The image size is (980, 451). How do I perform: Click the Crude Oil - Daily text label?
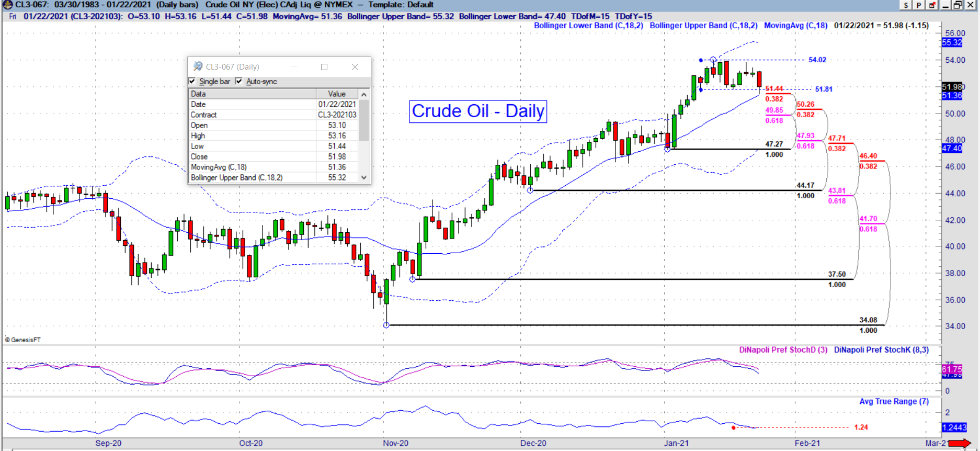(478, 111)
